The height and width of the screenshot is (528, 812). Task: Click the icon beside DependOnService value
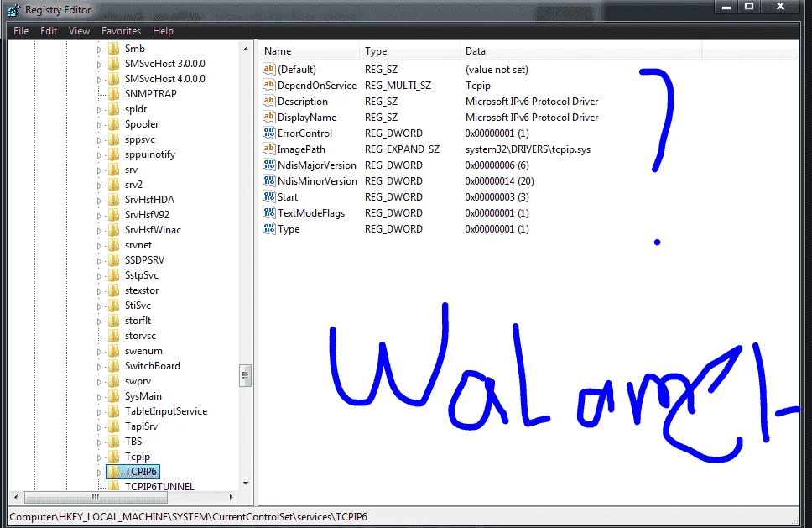268,85
